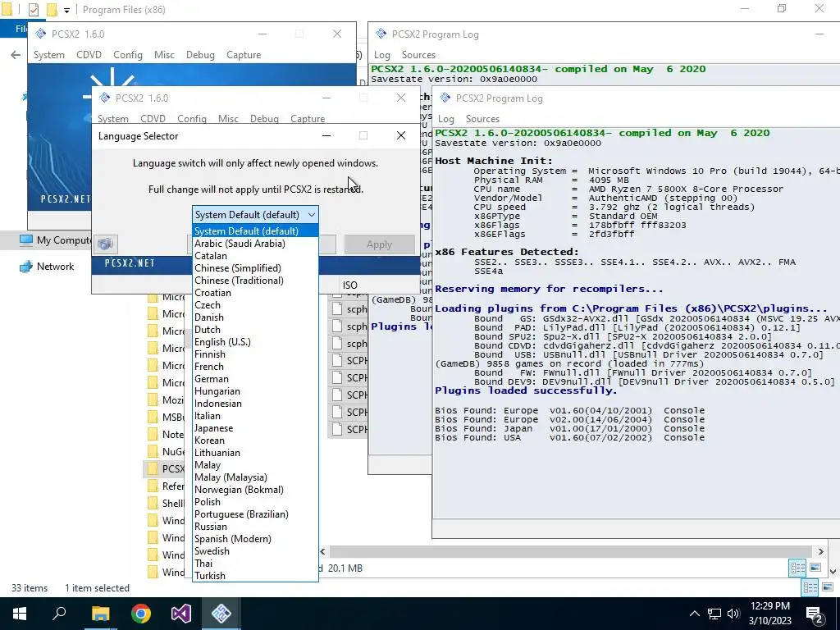This screenshot has width=840, height=630.
Task: Click the horizontal scrollbar in Explorer
Action: (571, 551)
